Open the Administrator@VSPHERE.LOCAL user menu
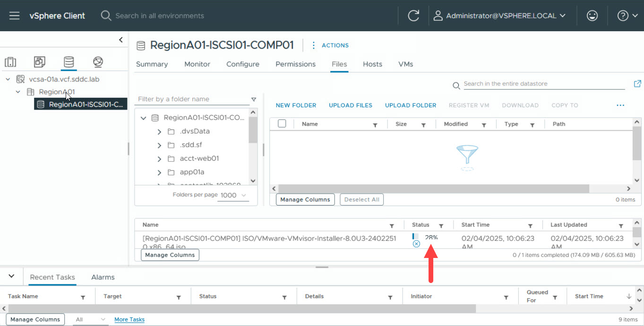 point(499,16)
